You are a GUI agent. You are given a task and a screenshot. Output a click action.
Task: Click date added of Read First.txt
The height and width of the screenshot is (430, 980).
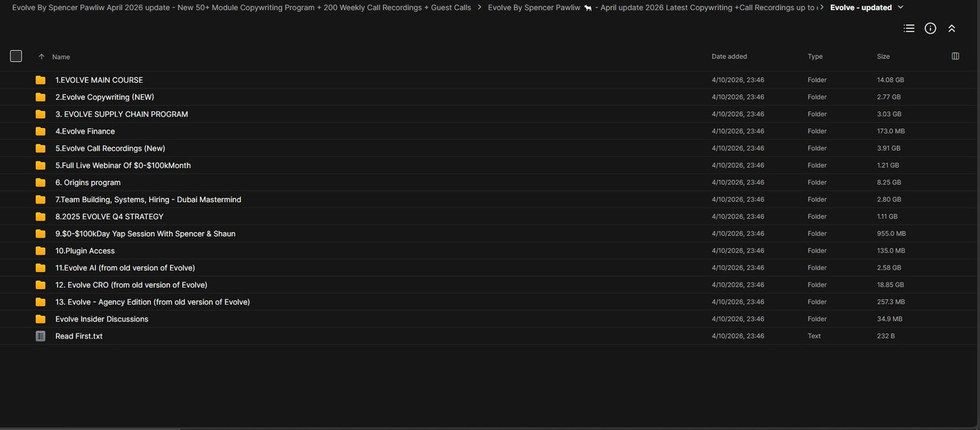coord(738,336)
